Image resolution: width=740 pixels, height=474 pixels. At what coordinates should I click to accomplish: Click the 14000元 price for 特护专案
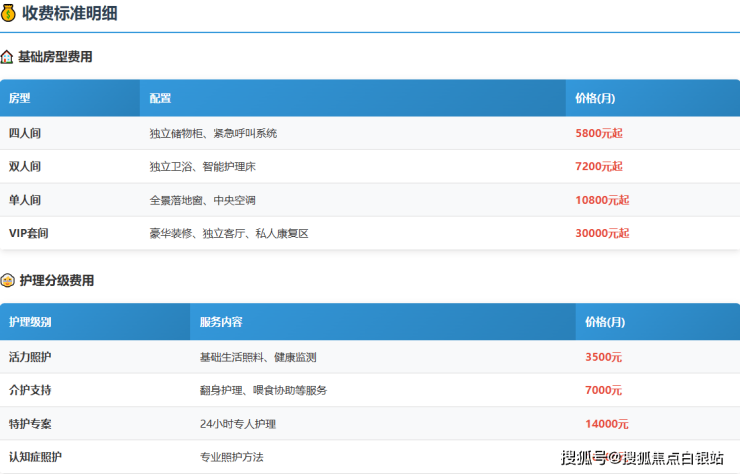tap(607, 424)
